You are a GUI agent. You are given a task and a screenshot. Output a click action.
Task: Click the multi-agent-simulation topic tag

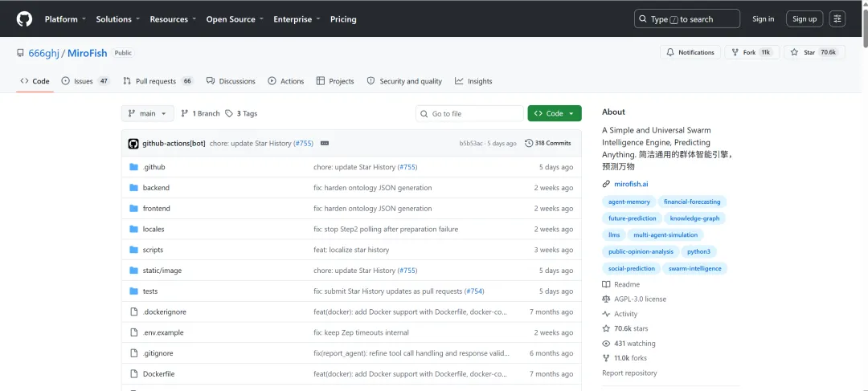665,235
